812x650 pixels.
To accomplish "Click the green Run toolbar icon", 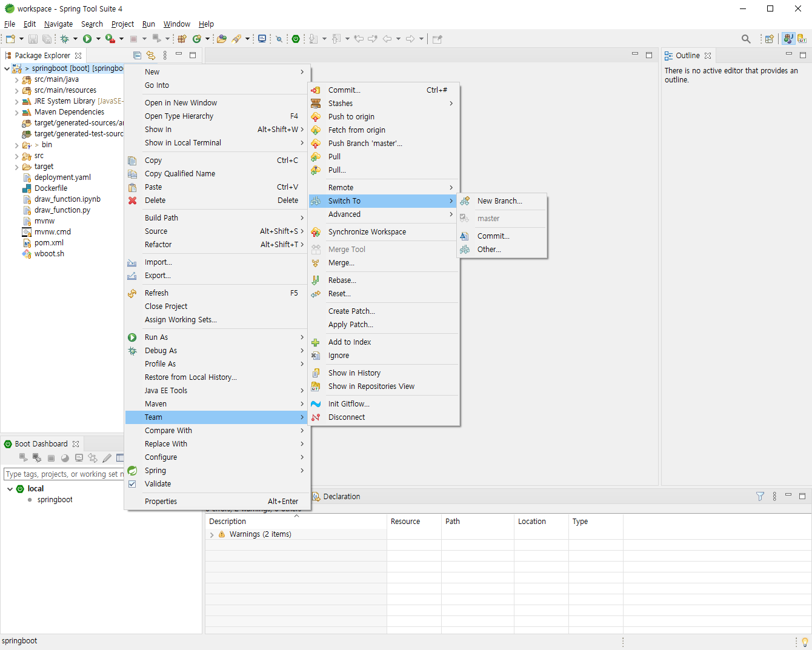I will point(87,39).
